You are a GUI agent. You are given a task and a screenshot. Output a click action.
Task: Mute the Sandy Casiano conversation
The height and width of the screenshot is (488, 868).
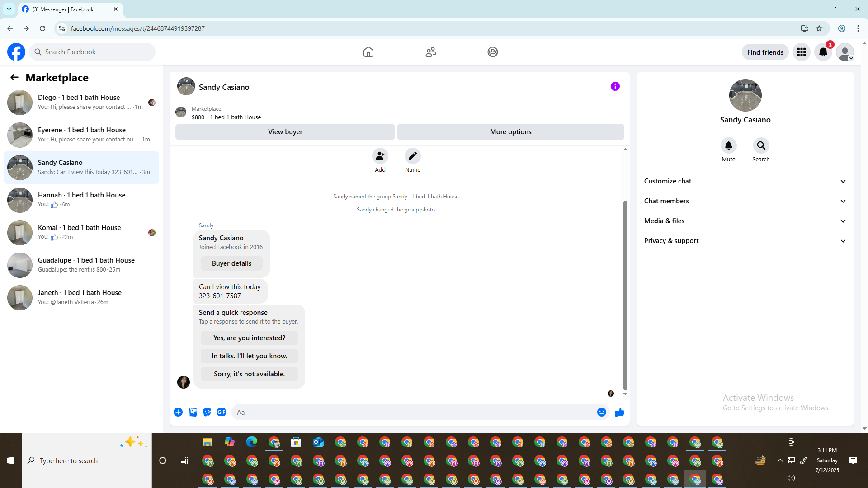tap(728, 145)
